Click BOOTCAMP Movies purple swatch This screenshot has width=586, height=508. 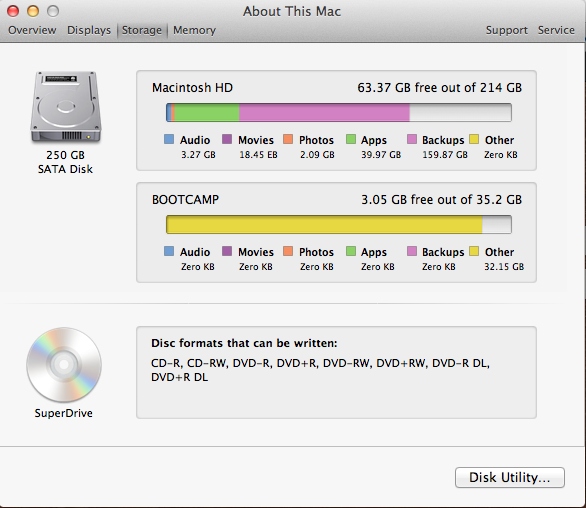pyautogui.click(x=227, y=251)
